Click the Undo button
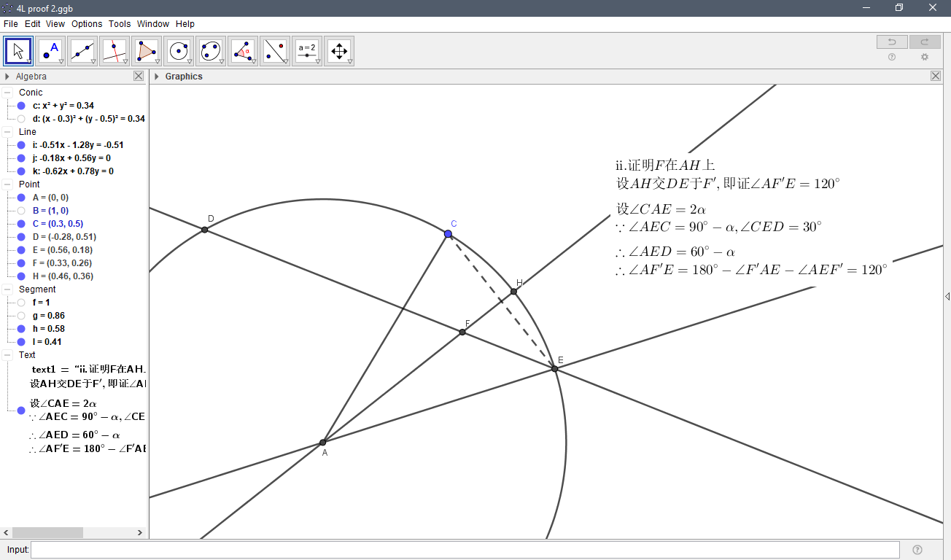The image size is (951, 560). (x=891, y=42)
